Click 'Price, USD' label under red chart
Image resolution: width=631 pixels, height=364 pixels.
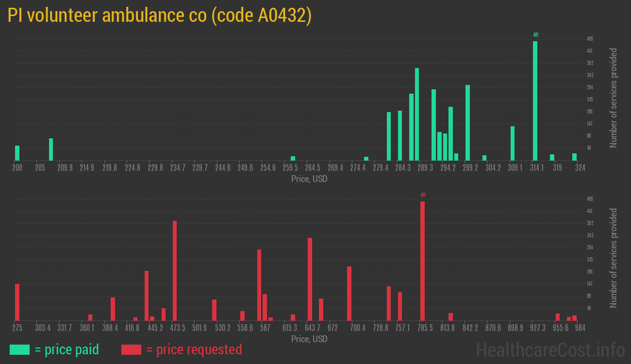309,339
